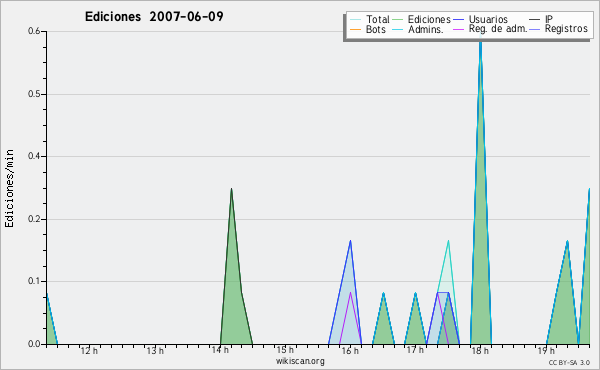Click the 18 h axis tick label
Image resolution: width=600 pixels, height=370 pixels.
coord(480,350)
